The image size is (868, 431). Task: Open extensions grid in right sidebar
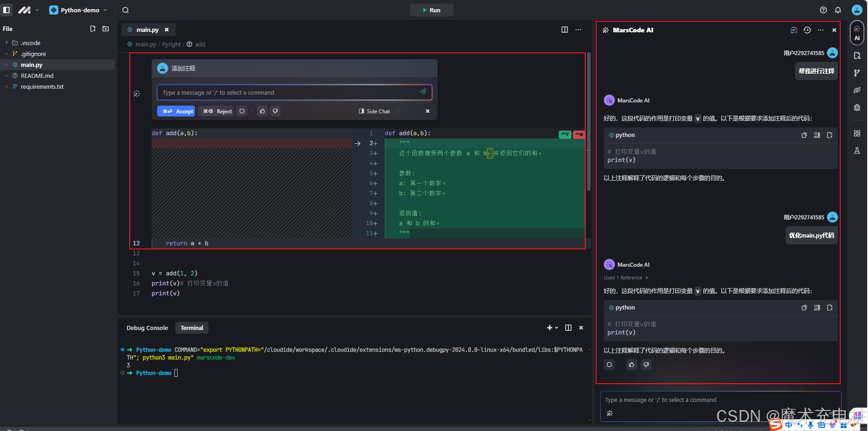[857, 133]
